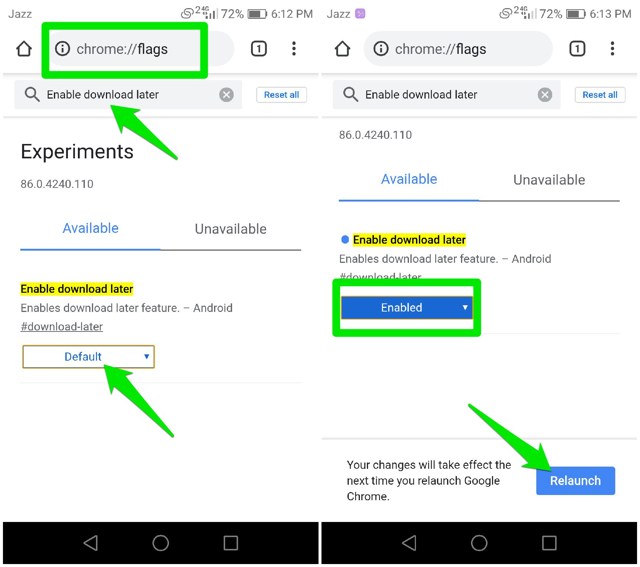Screen dimensions: 640x567
Task: Switch to Available tab in left phone
Action: point(90,229)
